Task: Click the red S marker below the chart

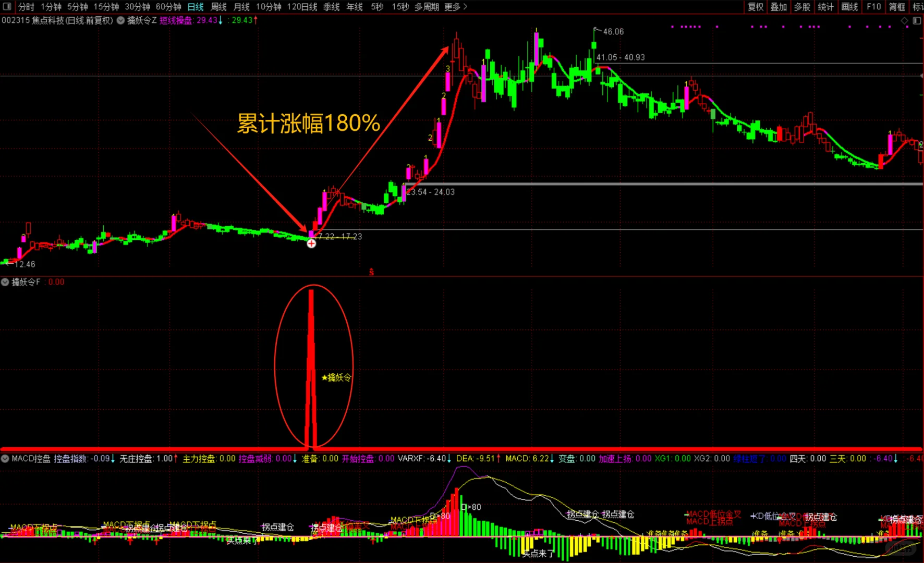Action: pyautogui.click(x=371, y=272)
